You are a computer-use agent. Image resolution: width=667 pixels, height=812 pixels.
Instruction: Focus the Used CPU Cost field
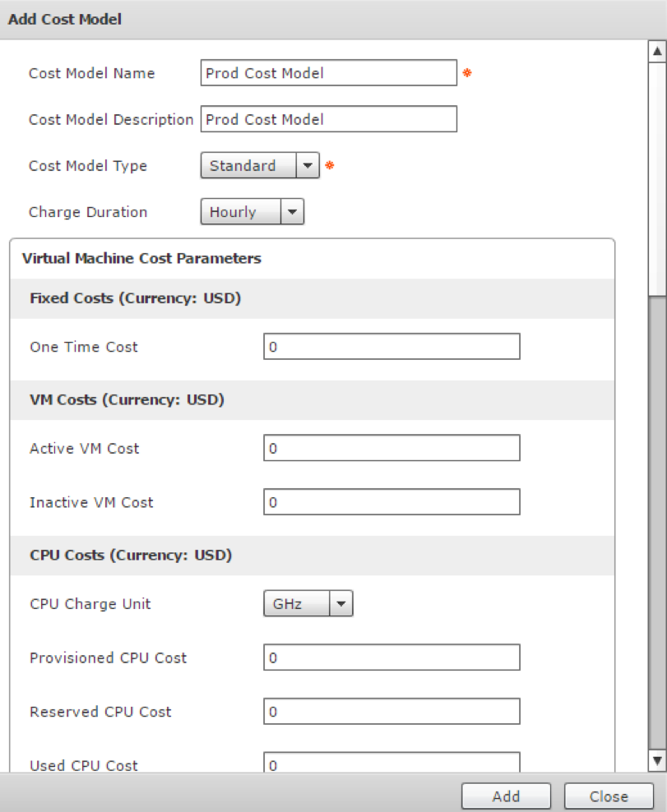pos(391,763)
